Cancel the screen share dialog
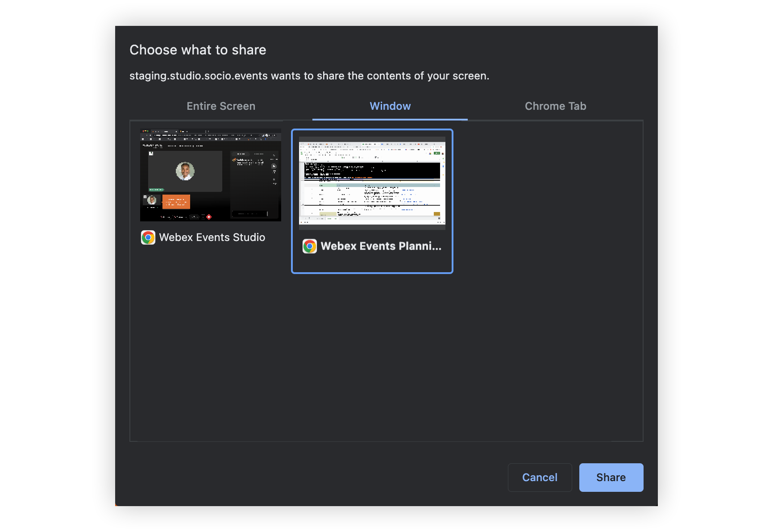The height and width of the screenshot is (532, 773). point(540,478)
